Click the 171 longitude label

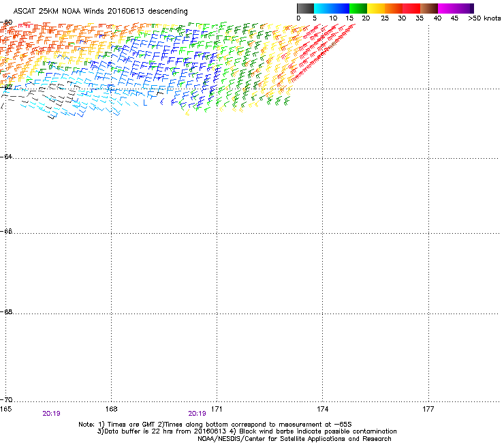point(217,409)
